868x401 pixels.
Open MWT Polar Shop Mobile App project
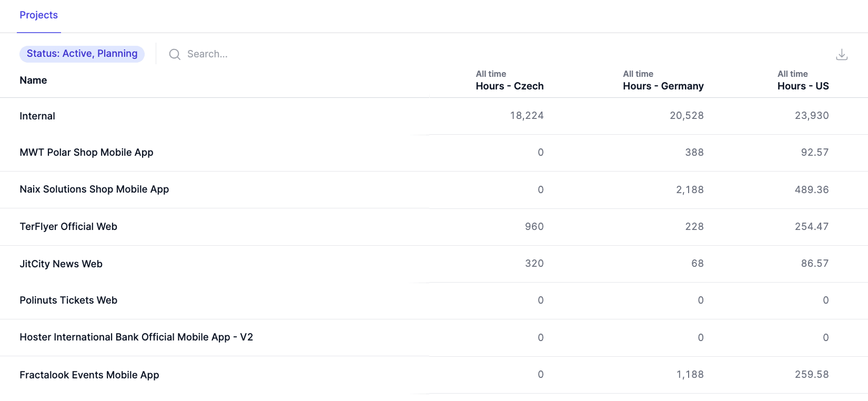coord(86,153)
